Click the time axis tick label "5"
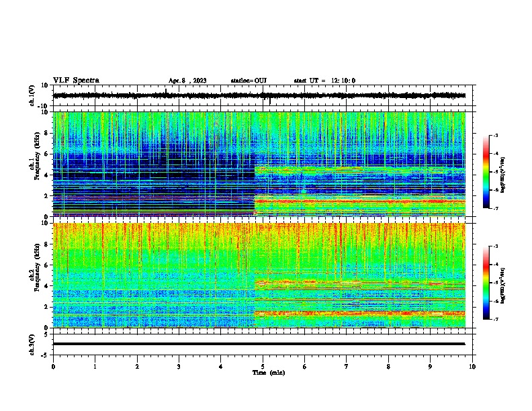The height and width of the screenshot is (411, 532). click(263, 367)
